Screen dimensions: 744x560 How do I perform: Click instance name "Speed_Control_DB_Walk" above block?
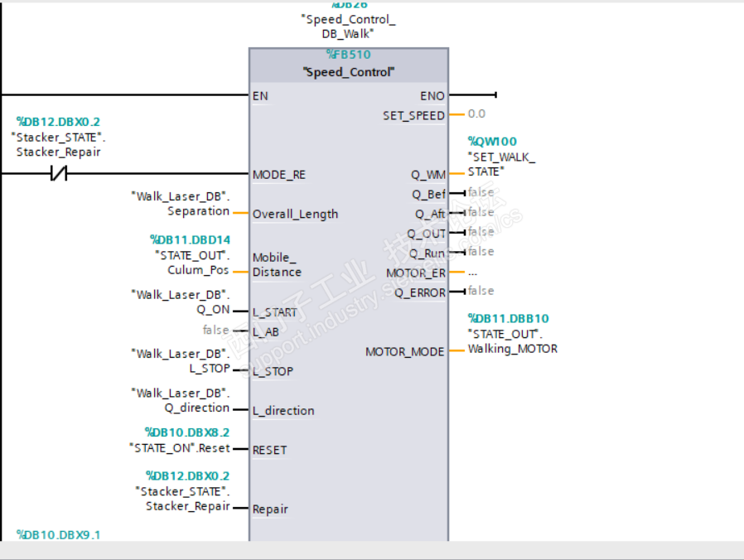(348, 27)
